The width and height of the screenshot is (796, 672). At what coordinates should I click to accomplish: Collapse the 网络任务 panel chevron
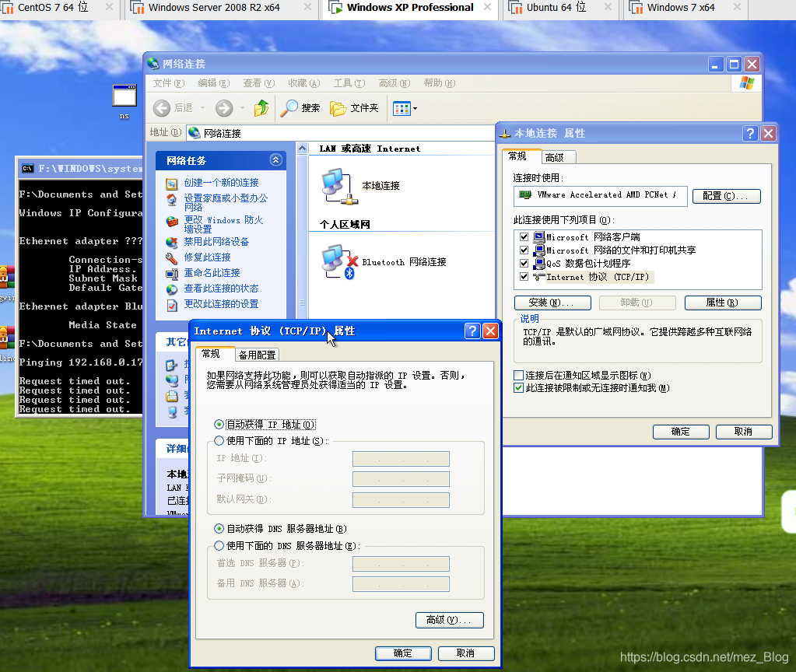(275, 160)
